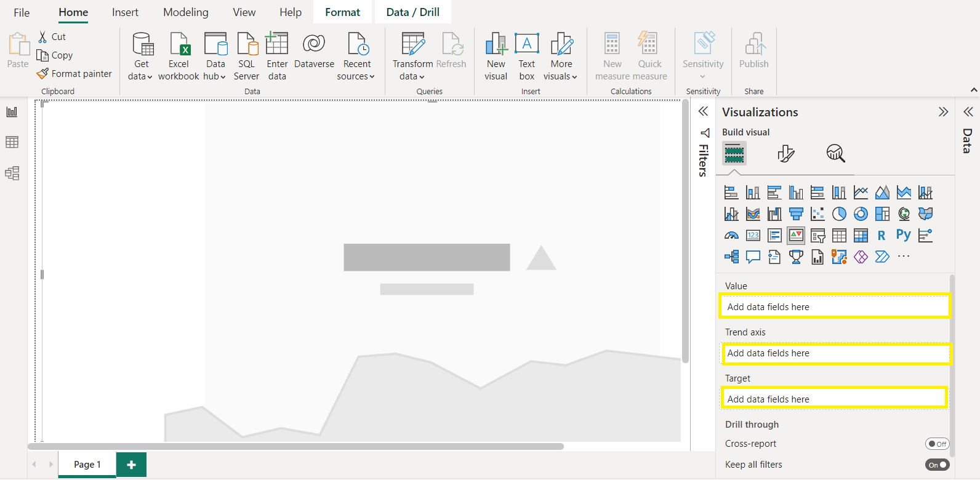The height and width of the screenshot is (480, 980).
Task: Switch to the View ribbon tab
Action: tap(244, 12)
